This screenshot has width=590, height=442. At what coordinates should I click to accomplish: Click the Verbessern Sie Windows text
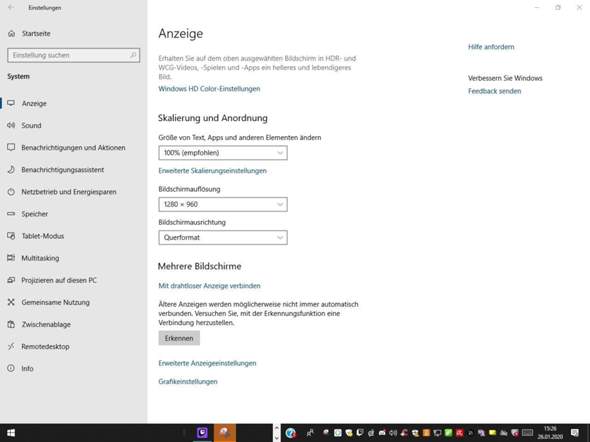click(505, 78)
